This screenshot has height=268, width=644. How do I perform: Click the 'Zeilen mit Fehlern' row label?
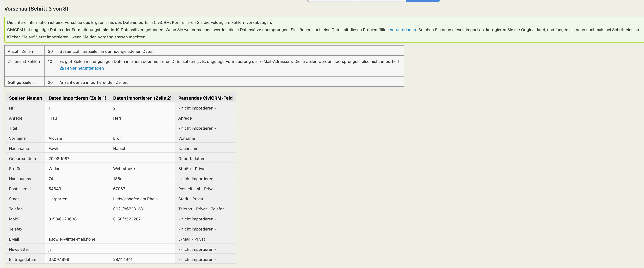click(x=24, y=62)
